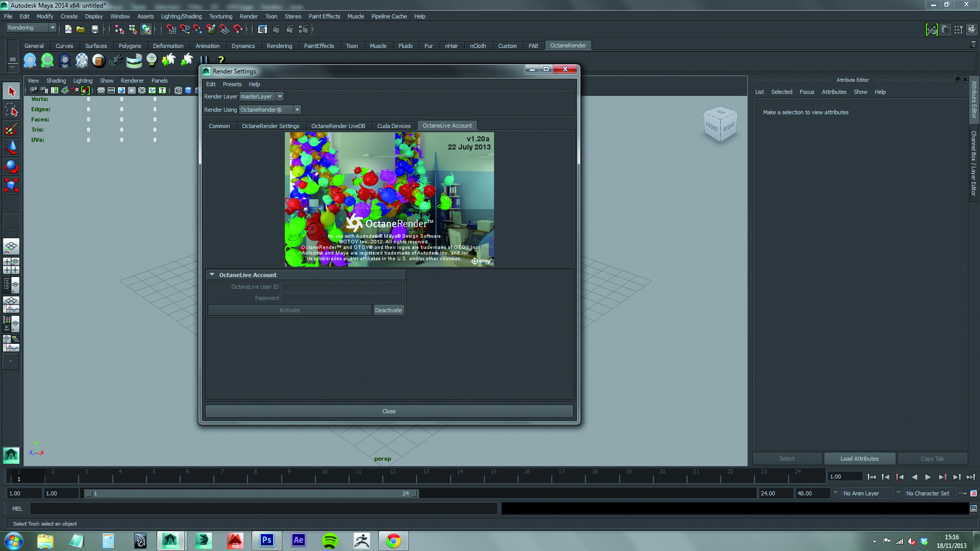This screenshot has height=551, width=980.
Task: Click the Load Attributes button
Action: 860,459
